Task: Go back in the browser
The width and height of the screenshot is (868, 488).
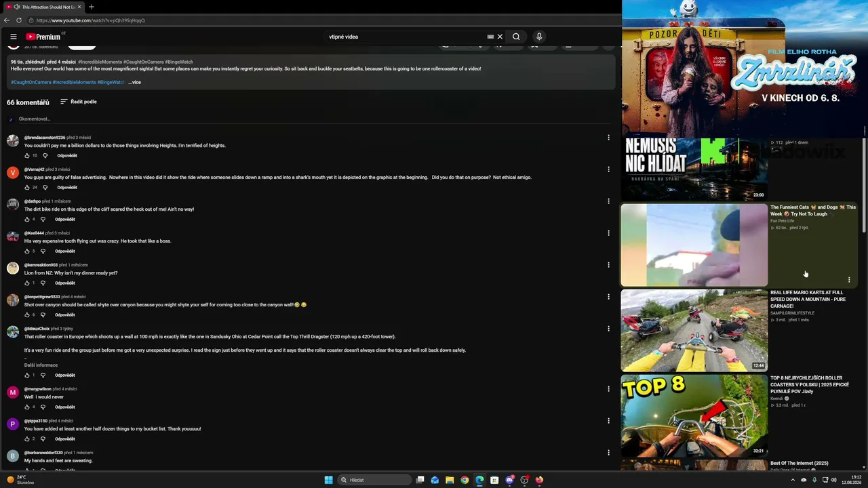Action: pos(7,20)
